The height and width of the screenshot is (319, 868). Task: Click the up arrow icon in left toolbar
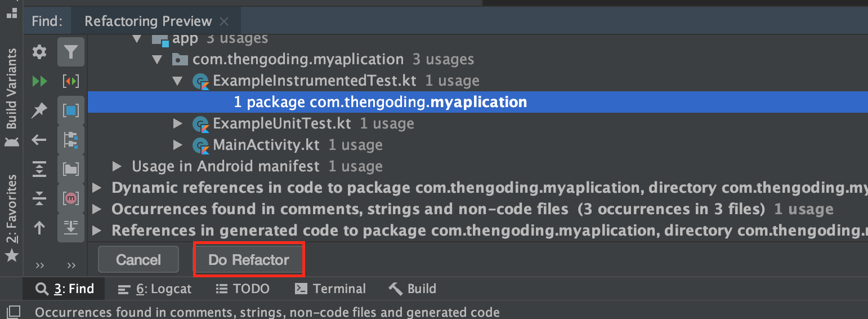click(39, 228)
